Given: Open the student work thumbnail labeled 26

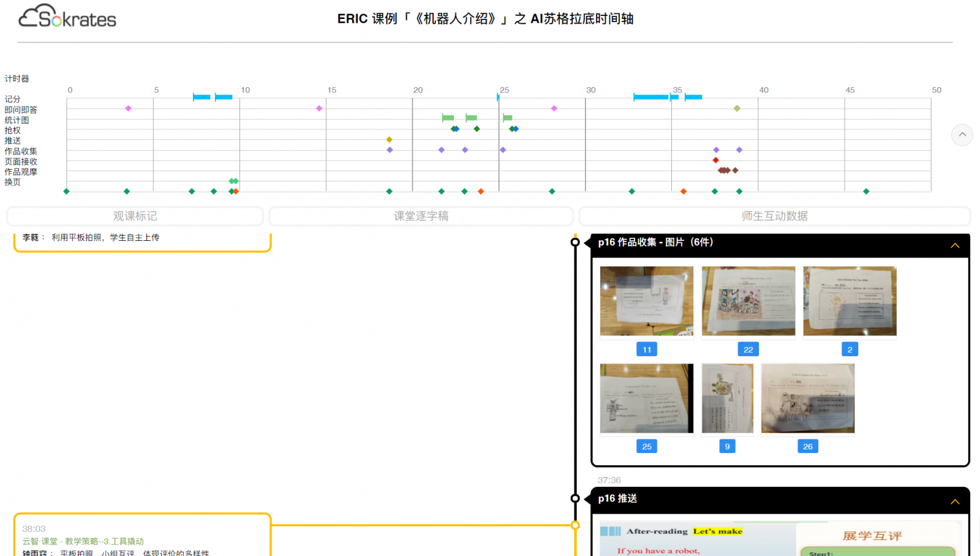Looking at the screenshot, I should [x=807, y=398].
